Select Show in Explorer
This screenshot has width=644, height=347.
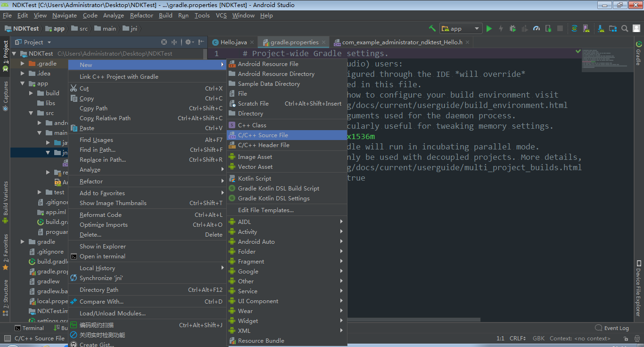click(147, 247)
